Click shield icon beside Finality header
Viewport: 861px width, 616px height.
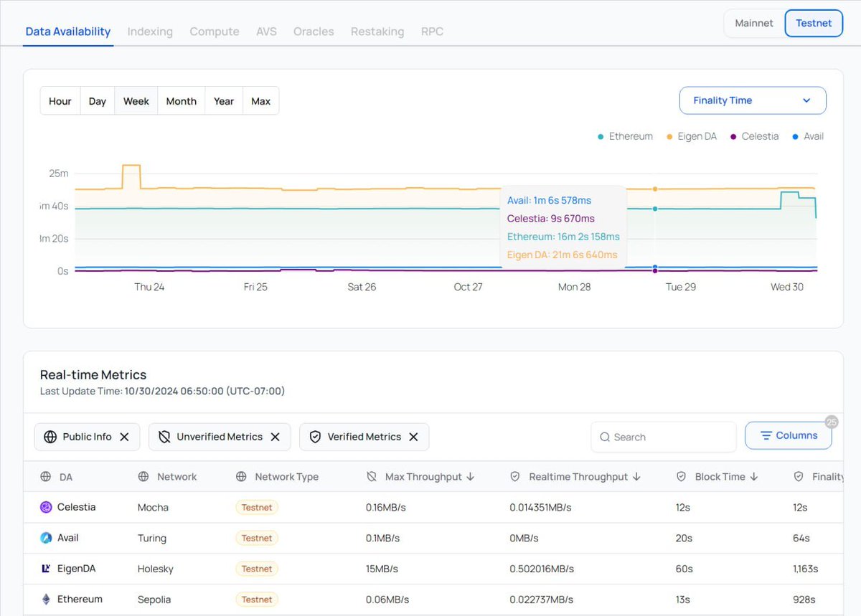click(799, 476)
